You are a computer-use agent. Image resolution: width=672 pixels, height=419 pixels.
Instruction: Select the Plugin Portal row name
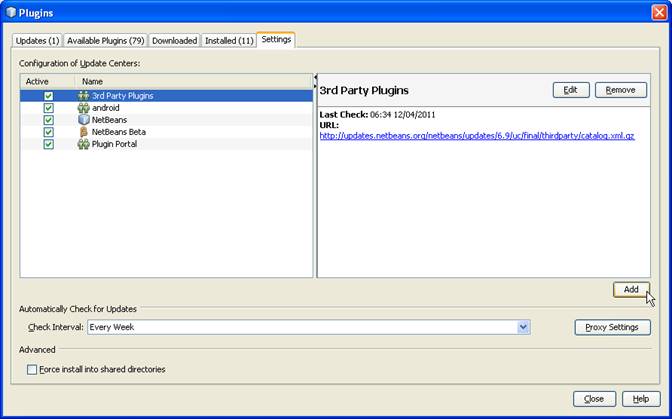tap(114, 144)
